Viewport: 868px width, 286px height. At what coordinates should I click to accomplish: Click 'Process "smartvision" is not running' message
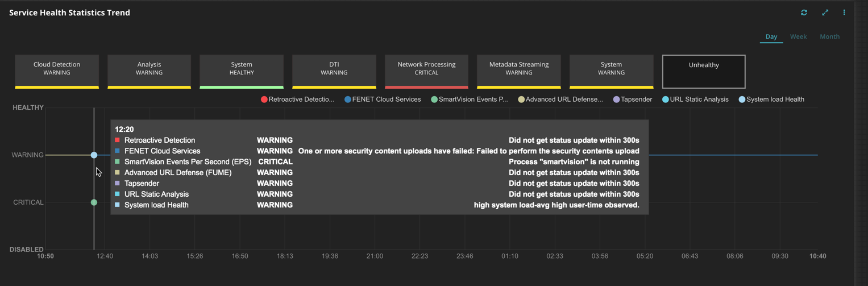[x=574, y=162]
